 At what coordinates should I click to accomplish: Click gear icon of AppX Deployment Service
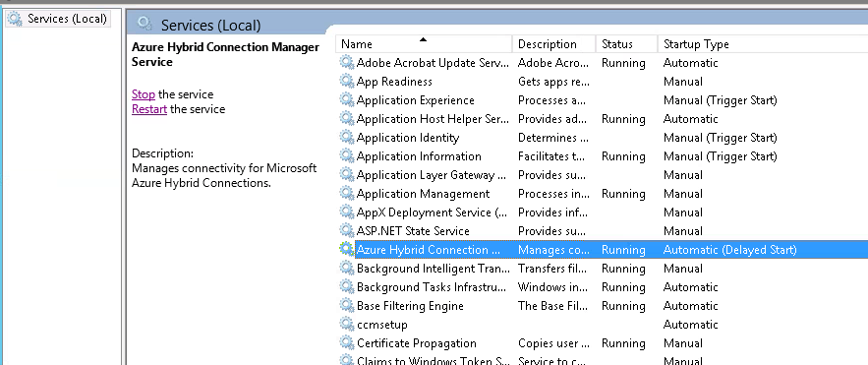(347, 213)
